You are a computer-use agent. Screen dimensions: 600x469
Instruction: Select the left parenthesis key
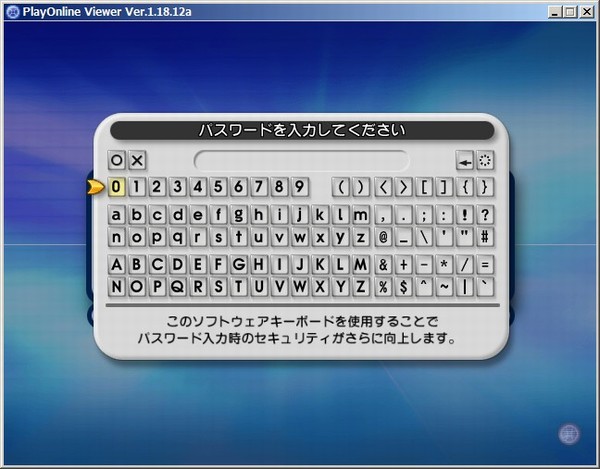coord(341,187)
